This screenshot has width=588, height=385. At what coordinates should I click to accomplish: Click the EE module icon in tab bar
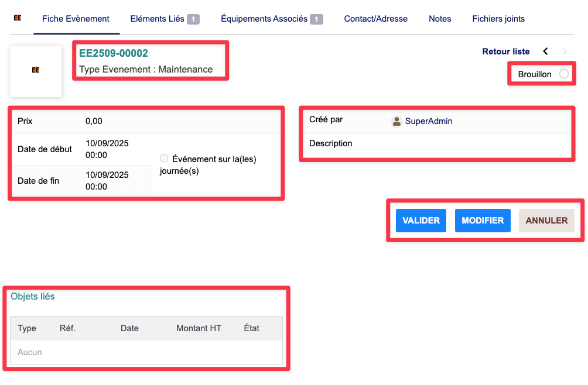pos(18,18)
